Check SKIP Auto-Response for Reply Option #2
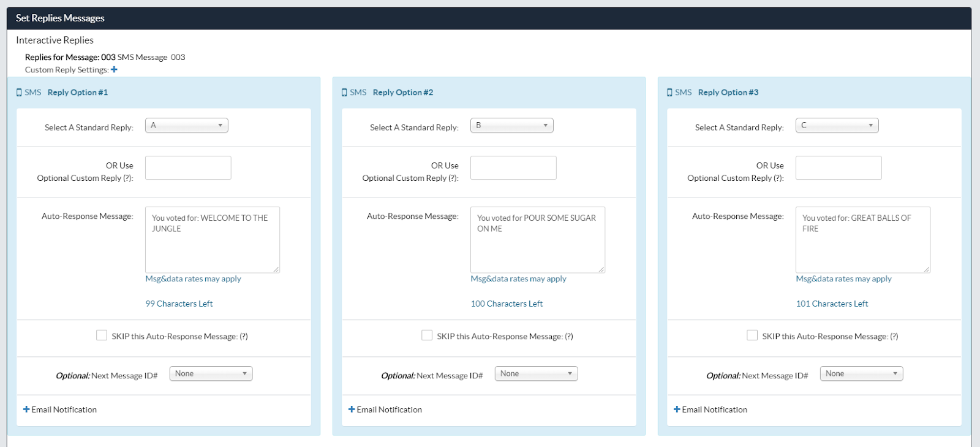The width and height of the screenshot is (980, 447). [427, 335]
